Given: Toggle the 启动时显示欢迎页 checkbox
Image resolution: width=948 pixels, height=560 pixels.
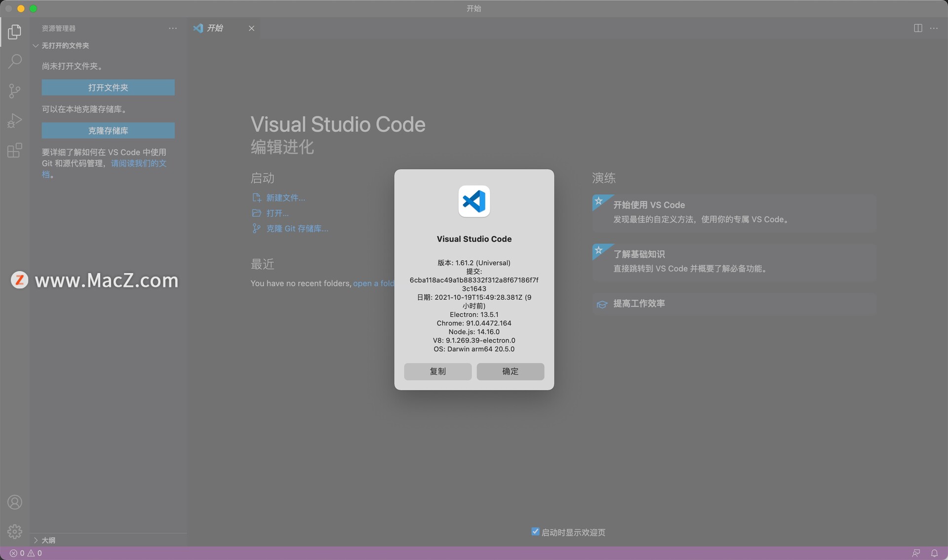Looking at the screenshot, I should [535, 532].
